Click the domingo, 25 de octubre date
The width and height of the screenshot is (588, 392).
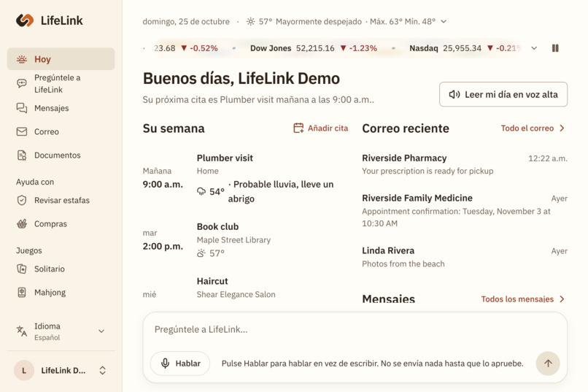coord(186,22)
